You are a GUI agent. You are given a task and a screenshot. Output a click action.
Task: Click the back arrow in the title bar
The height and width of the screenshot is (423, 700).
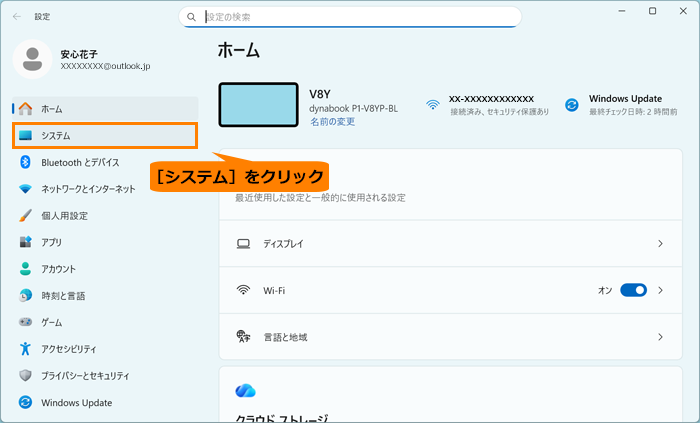pos(17,17)
